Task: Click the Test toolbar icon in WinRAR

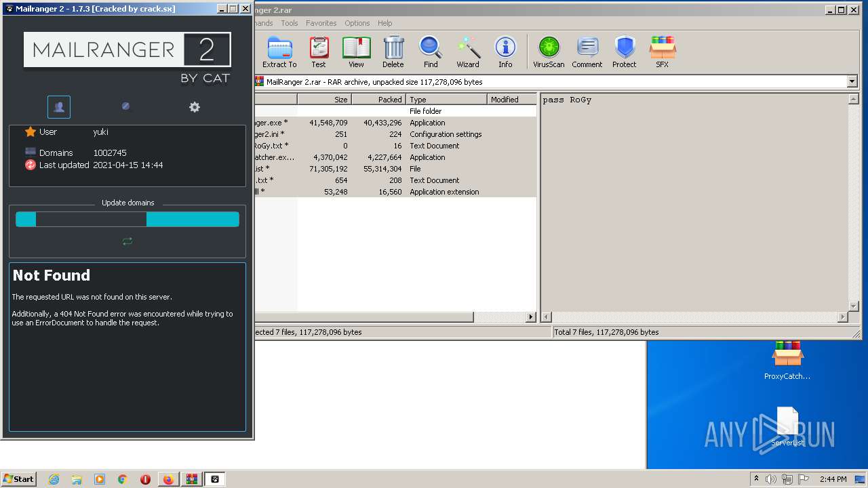Action: pos(319,52)
